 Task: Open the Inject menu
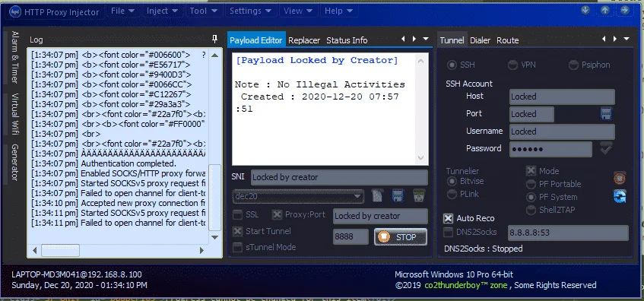pyautogui.click(x=162, y=11)
